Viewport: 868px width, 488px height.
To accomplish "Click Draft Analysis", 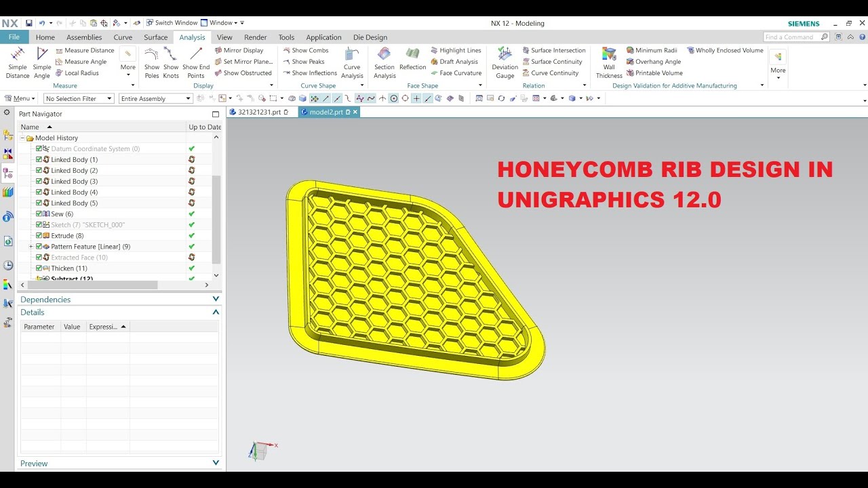I will [454, 62].
